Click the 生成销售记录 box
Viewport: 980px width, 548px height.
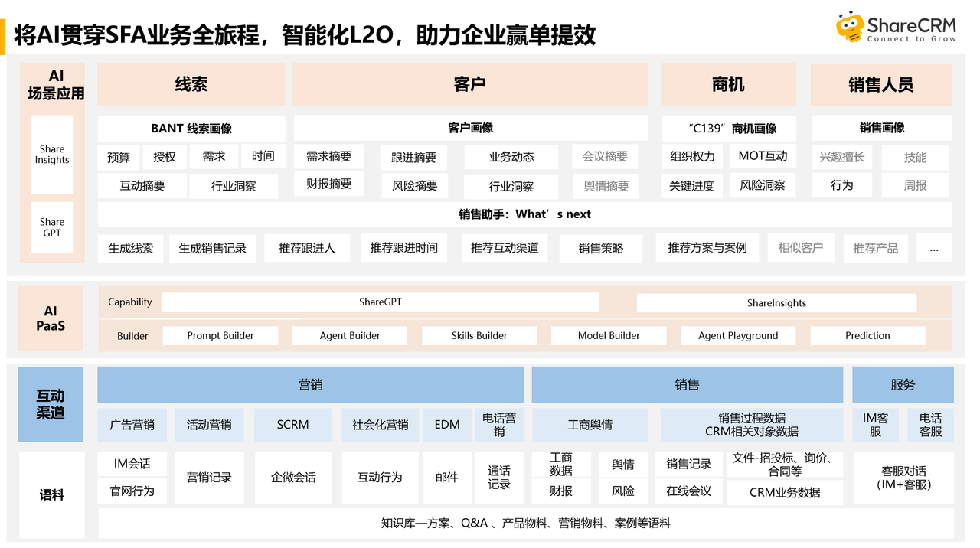coord(213,248)
